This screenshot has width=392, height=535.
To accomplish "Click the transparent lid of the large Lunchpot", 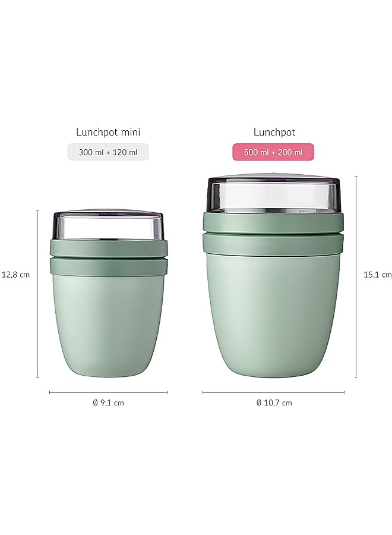I will pyautogui.click(x=274, y=195).
